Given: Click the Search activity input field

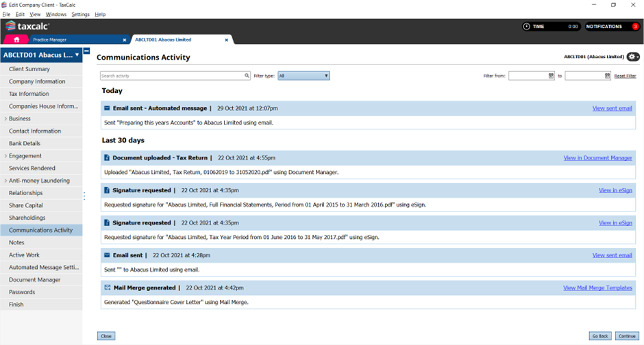Looking at the screenshot, I should [x=171, y=76].
